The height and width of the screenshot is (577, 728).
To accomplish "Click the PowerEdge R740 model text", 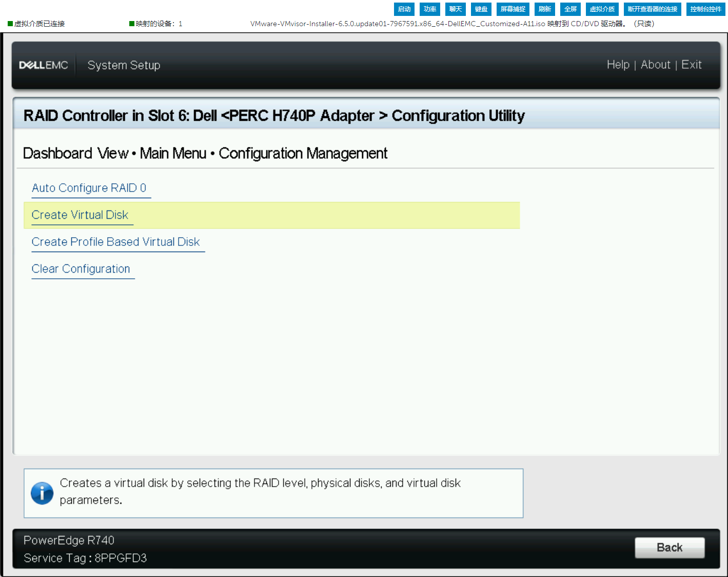I will click(69, 540).
